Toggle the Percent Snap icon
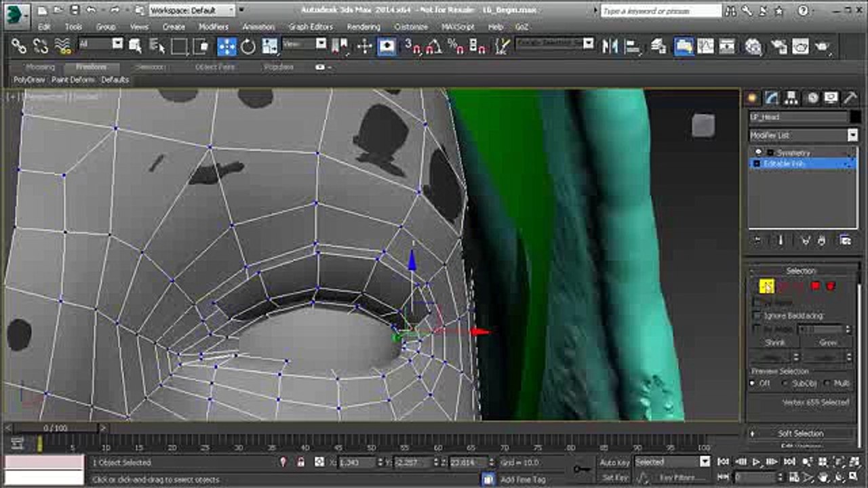The height and width of the screenshot is (488, 868). 456,46
